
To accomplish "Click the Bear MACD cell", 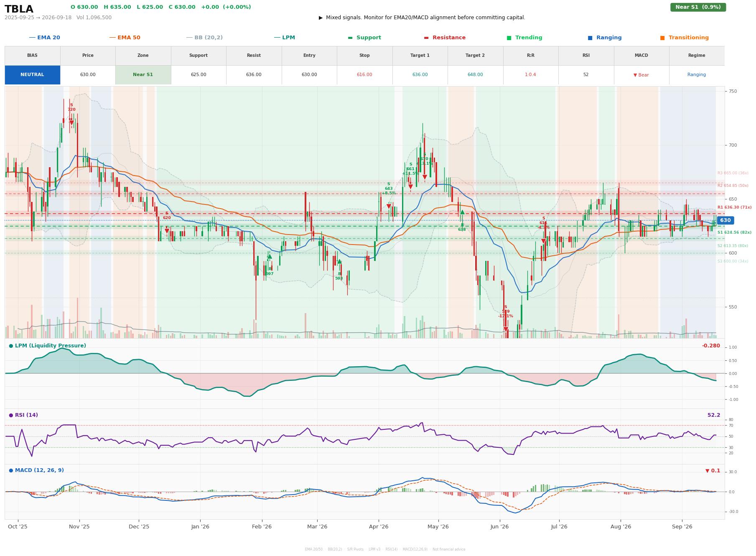I will click(x=641, y=75).
